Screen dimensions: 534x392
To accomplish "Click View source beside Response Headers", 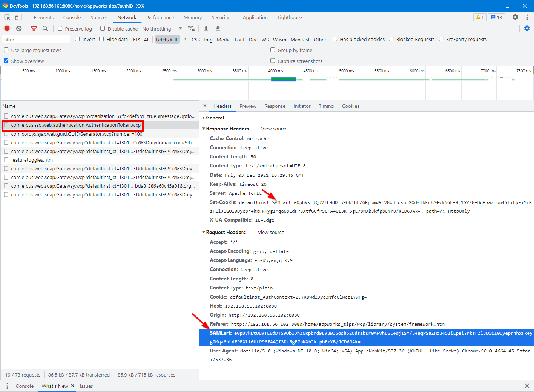I will pyautogui.click(x=274, y=129).
